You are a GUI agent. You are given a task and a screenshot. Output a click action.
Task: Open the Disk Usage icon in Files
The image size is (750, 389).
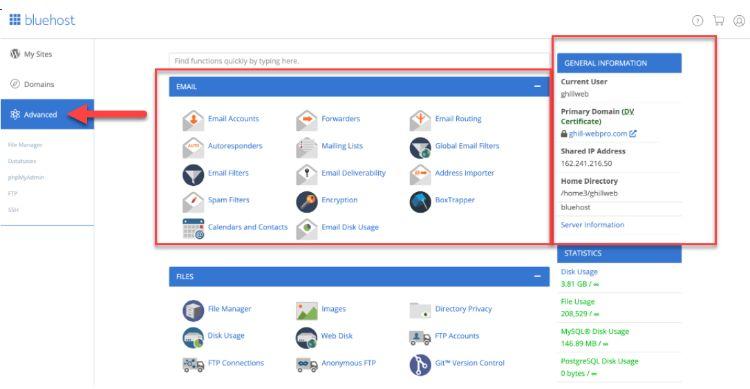click(193, 337)
